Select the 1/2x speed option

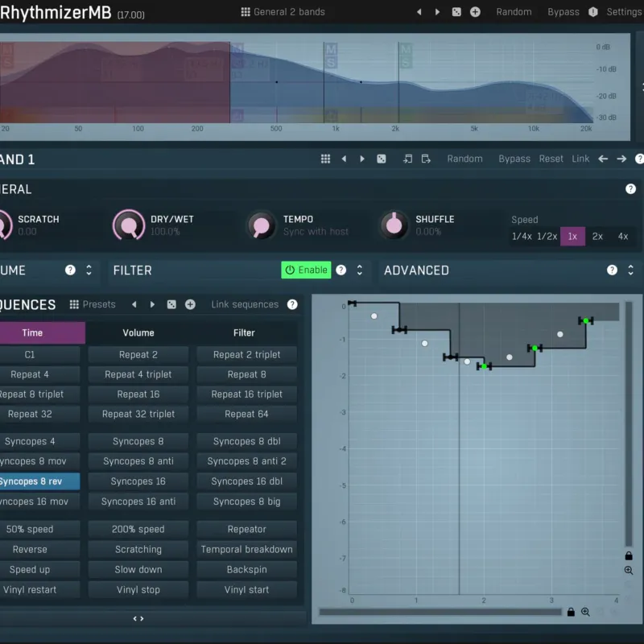pos(547,237)
